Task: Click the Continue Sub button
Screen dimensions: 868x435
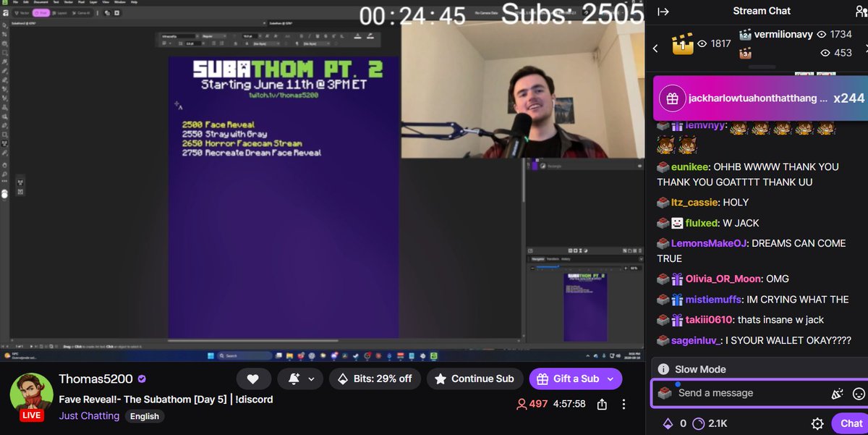Action: pyautogui.click(x=475, y=379)
